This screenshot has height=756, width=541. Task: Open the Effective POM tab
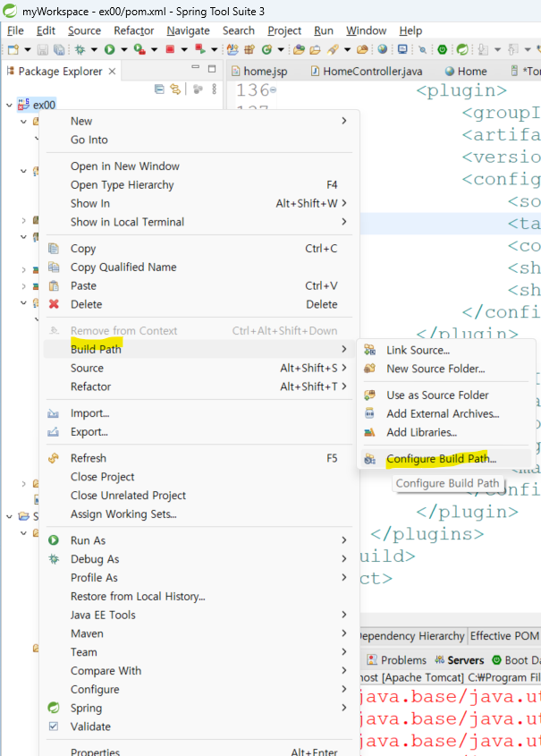point(504,636)
